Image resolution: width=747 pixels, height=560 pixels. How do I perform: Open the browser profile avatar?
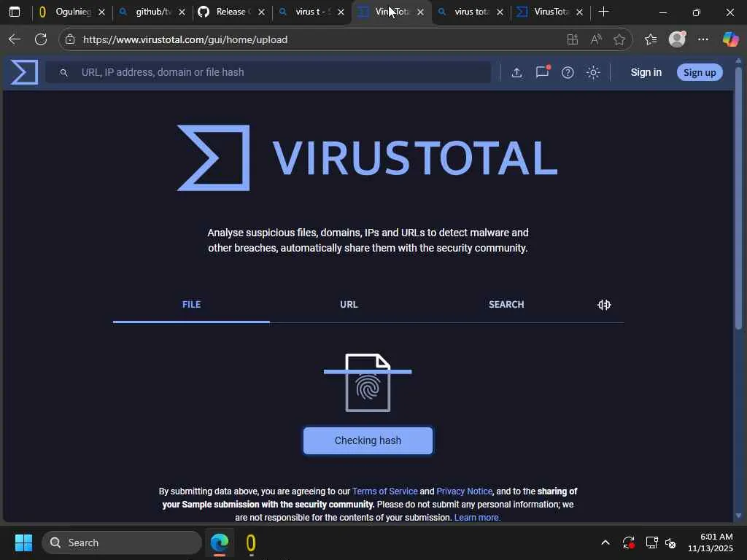pyautogui.click(x=677, y=39)
